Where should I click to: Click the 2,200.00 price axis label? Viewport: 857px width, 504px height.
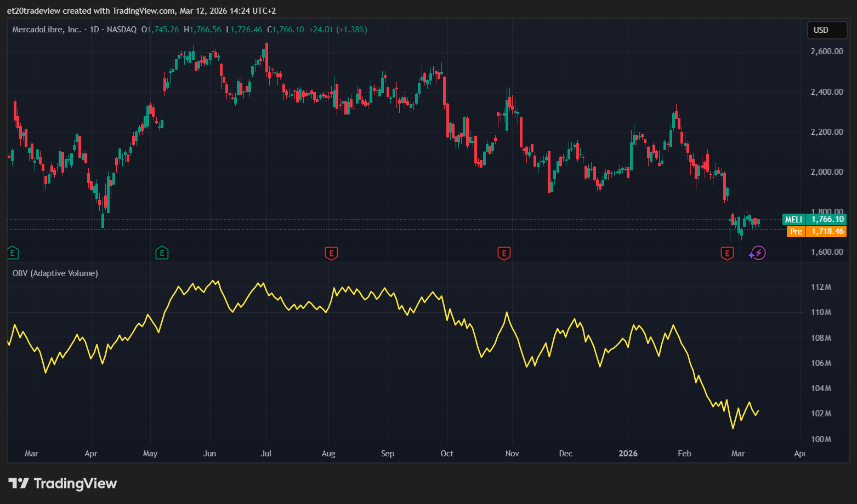[827, 131]
